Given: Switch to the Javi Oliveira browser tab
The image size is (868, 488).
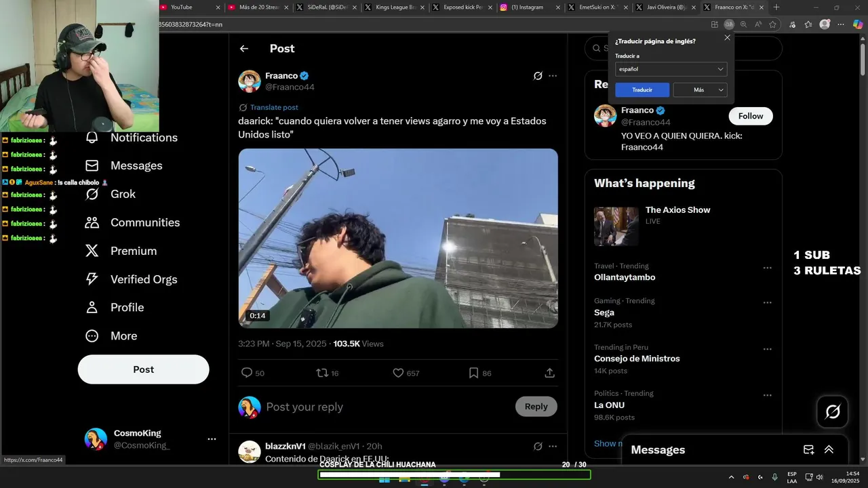Looking at the screenshot, I should coord(666,7).
